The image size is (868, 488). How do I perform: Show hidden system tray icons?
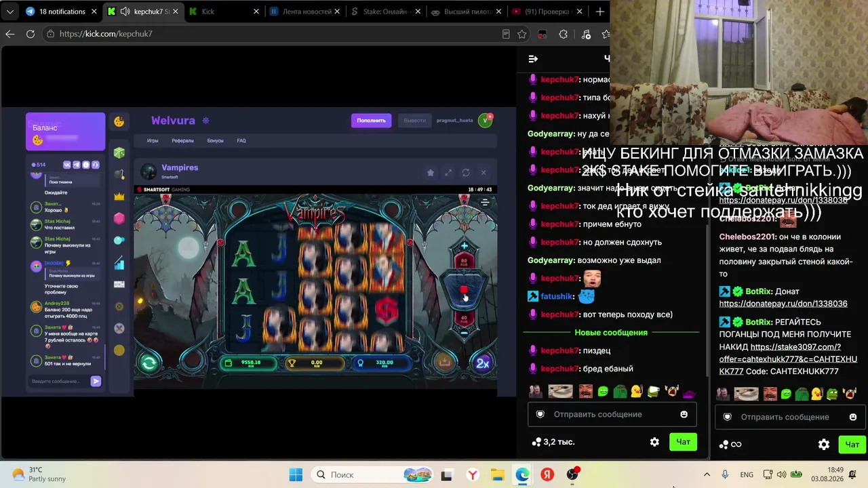[x=707, y=474]
